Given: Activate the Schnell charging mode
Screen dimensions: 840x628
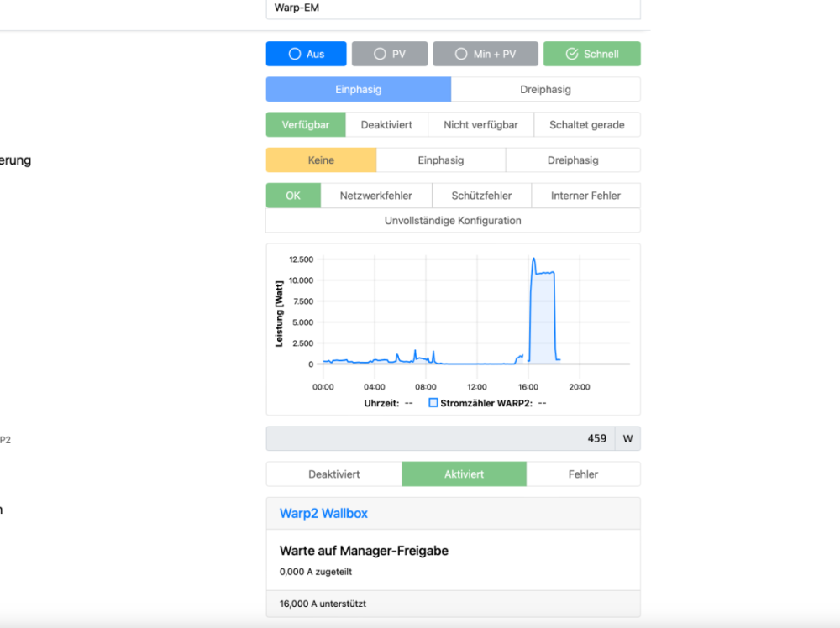Looking at the screenshot, I should (x=591, y=54).
